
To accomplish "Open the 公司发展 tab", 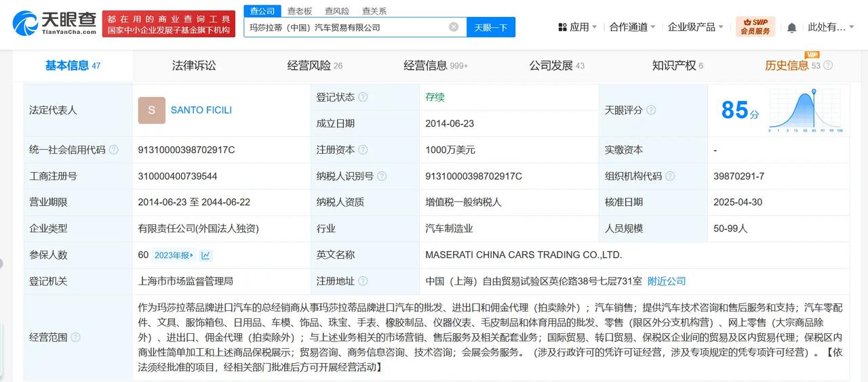I will click(x=557, y=66).
